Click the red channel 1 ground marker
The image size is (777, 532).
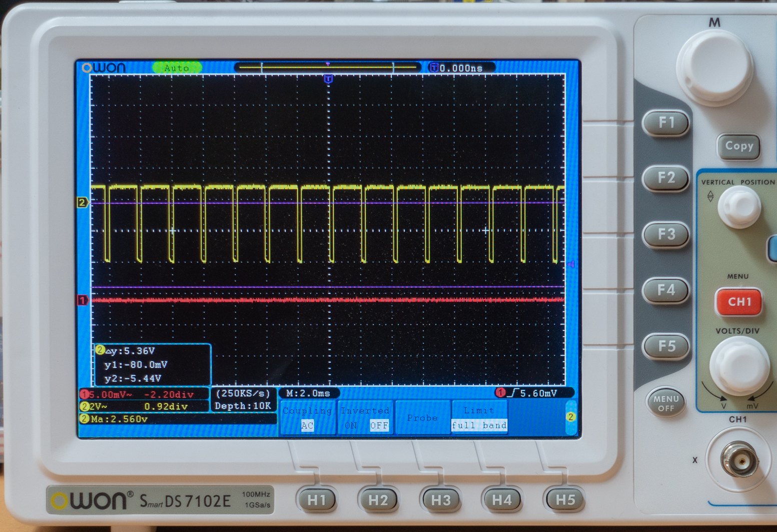(x=82, y=300)
